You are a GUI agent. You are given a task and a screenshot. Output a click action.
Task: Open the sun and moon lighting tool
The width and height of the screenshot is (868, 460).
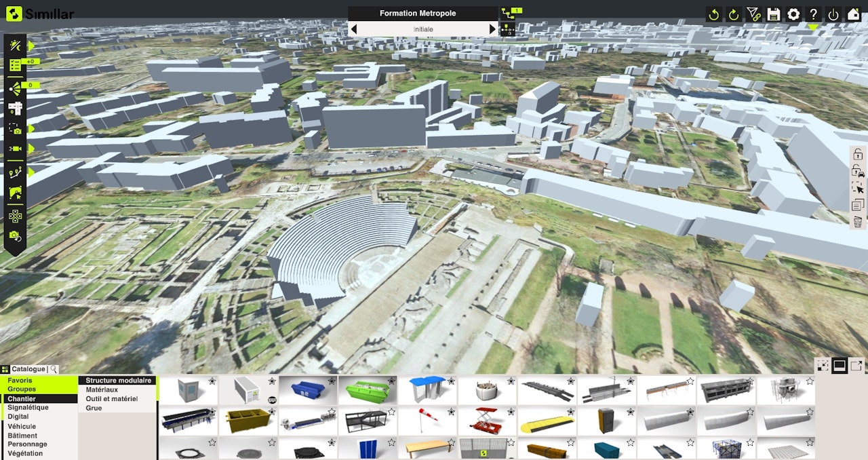point(15,45)
